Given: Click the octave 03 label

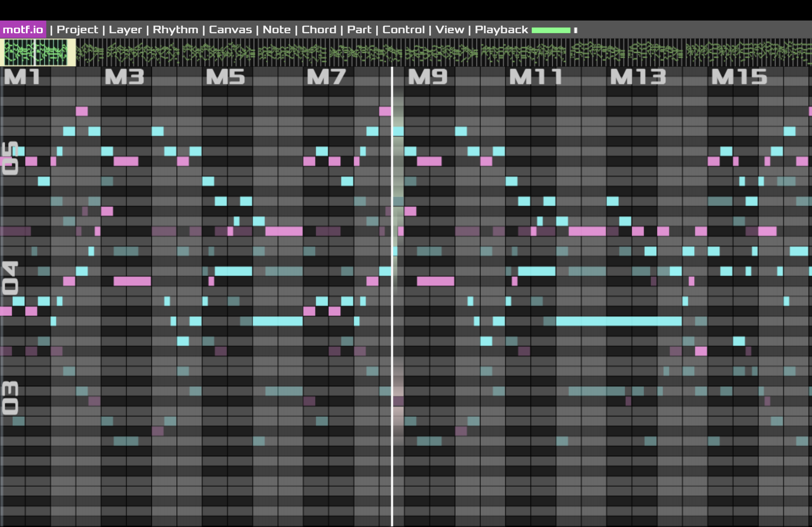Looking at the screenshot, I should click(x=10, y=398).
